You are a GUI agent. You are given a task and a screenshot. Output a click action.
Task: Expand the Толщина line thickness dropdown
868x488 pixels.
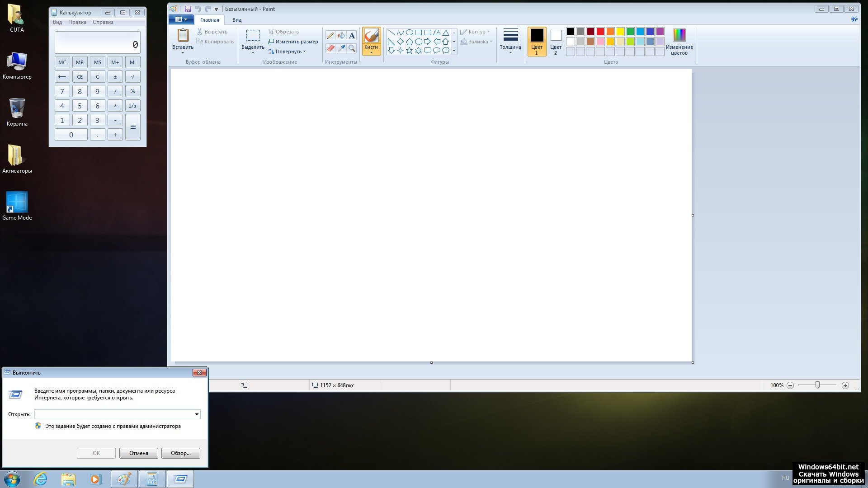tap(510, 42)
